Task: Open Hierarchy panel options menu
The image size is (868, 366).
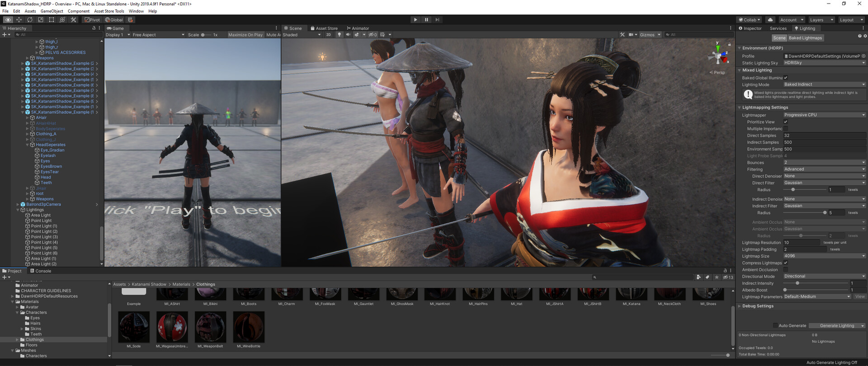Action: click(99, 28)
